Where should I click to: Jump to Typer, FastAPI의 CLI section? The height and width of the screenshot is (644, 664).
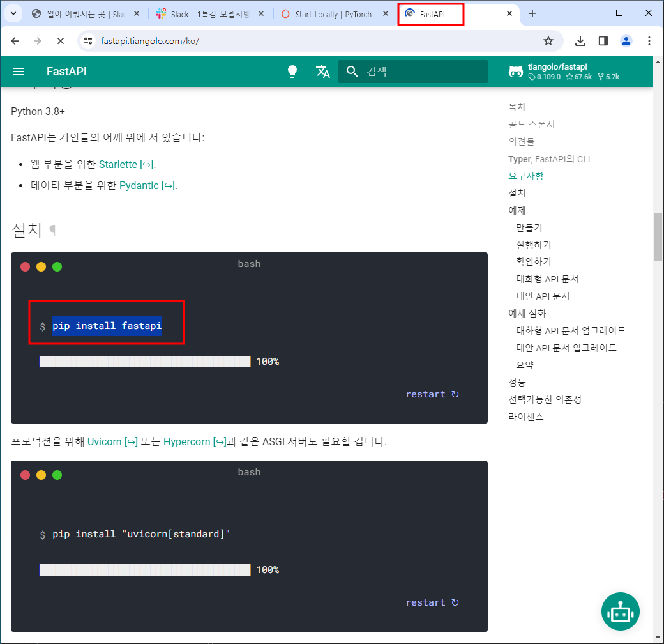coord(549,159)
